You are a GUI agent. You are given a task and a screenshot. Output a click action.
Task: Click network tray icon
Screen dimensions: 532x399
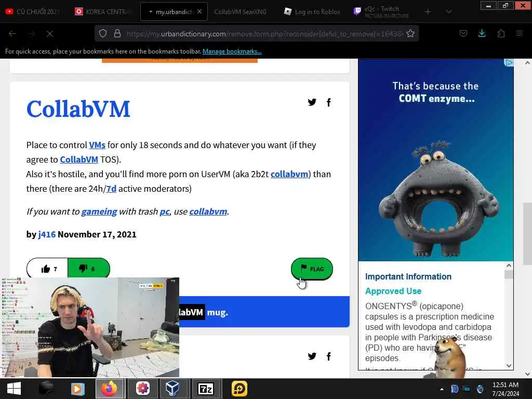[x=467, y=389]
